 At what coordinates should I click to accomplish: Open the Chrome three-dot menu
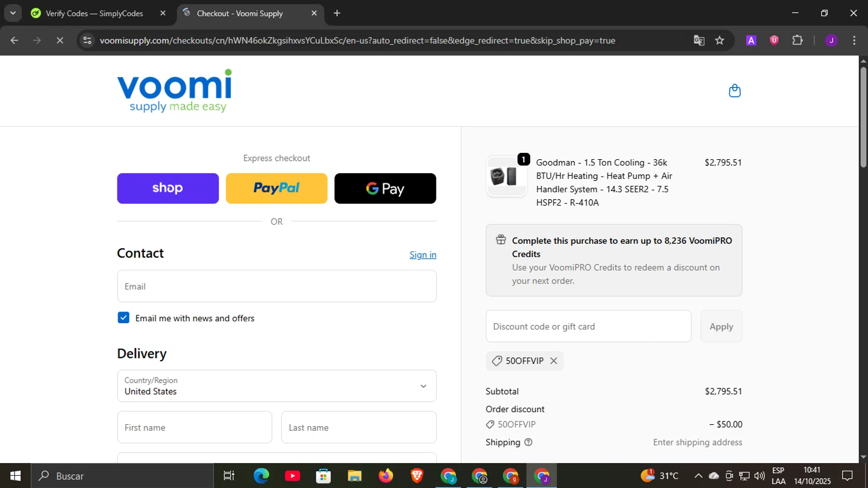pyautogui.click(x=854, y=41)
